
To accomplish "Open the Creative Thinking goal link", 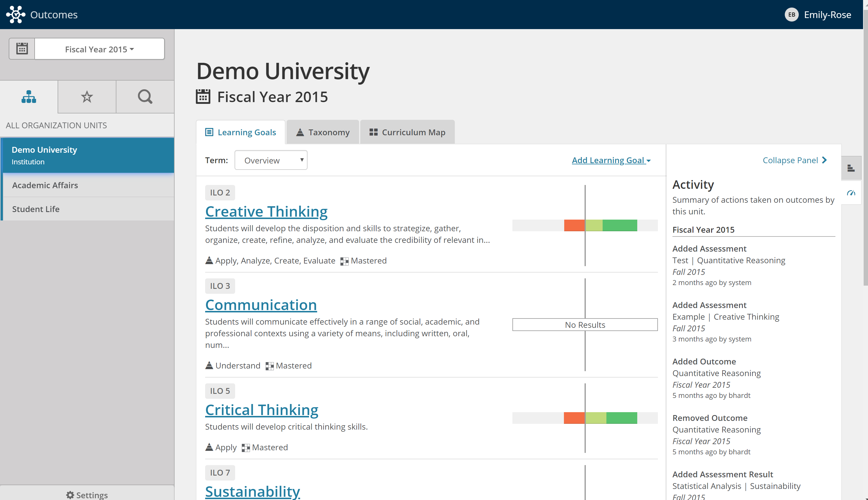I will click(x=266, y=211).
